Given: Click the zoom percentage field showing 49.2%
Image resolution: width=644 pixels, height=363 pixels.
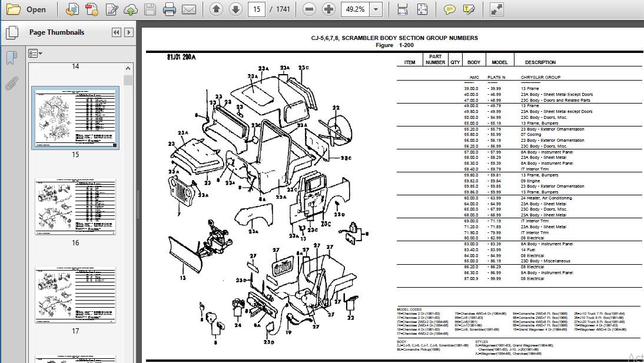Looking at the screenshot, I should pyautogui.click(x=356, y=9).
